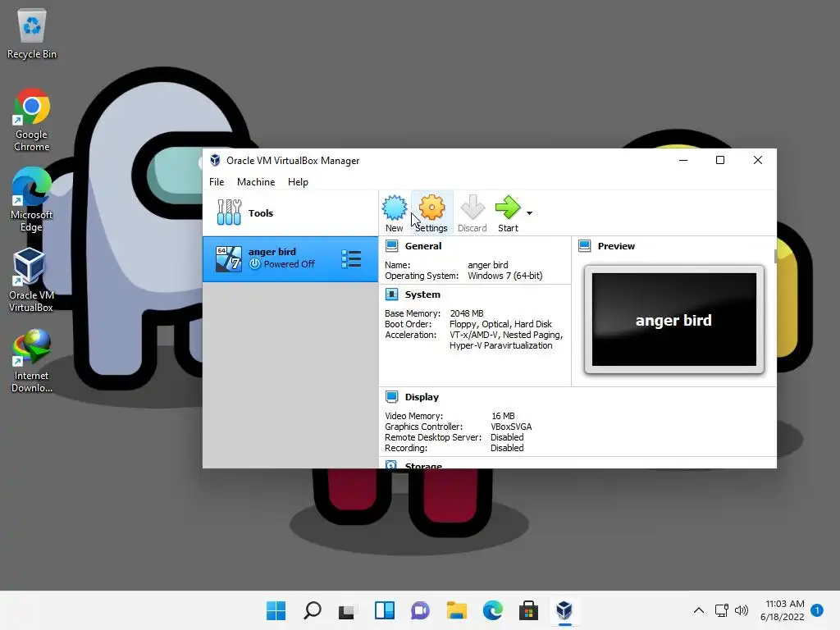Click the Preview heading

tap(616, 246)
